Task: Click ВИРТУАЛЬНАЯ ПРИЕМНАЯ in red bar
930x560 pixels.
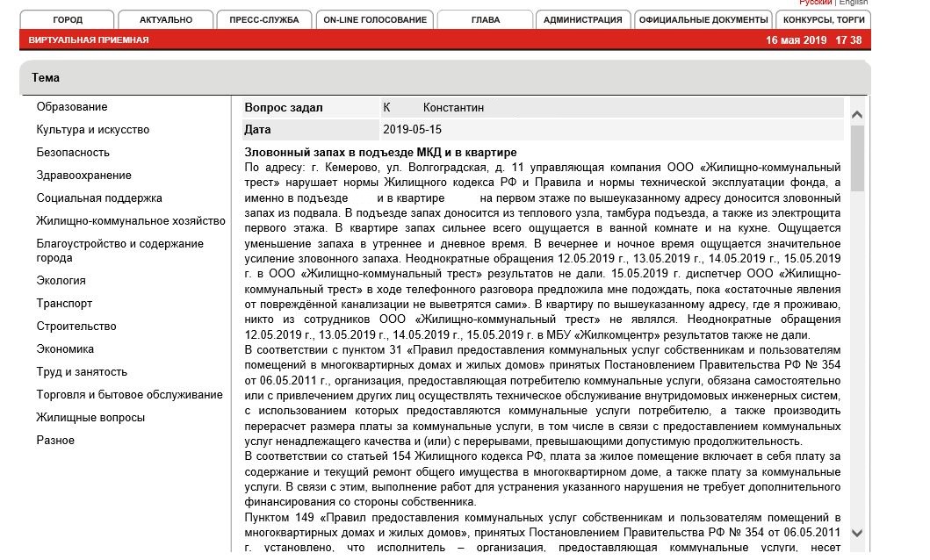Action: point(89,39)
